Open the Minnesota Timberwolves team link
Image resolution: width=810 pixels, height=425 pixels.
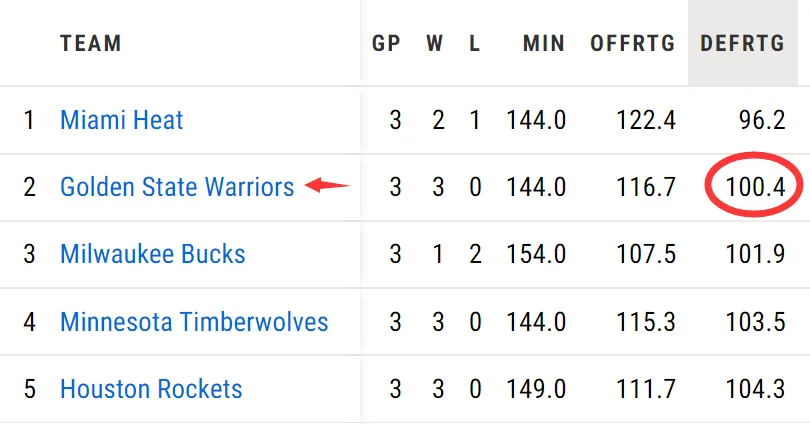[x=194, y=321]
